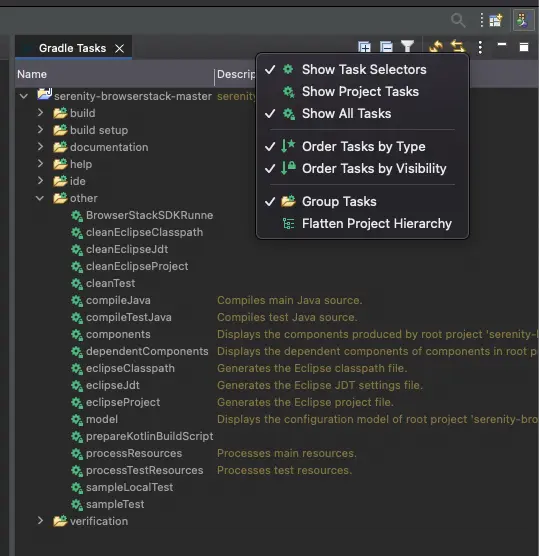539x556 pixels.
Task: Collapse the other task group
Action: (40, 198)
